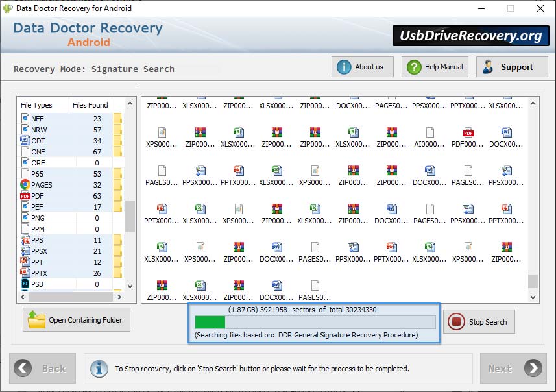556x392 pixels.
Task: Click the Chrome-style PAGES icon
Action: (25, 184)
